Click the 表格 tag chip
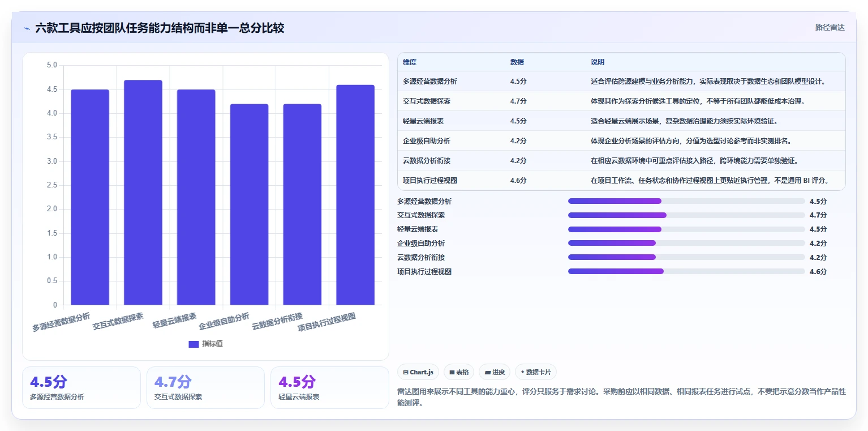 pyautogui.click(x=459, y=372)
